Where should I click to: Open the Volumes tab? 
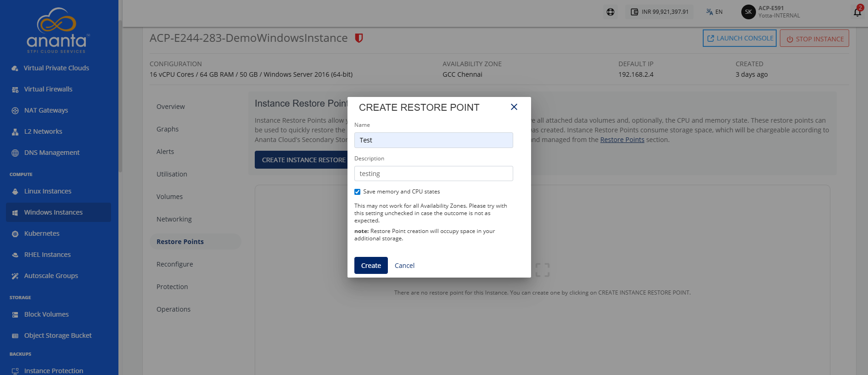pos(169,197)
